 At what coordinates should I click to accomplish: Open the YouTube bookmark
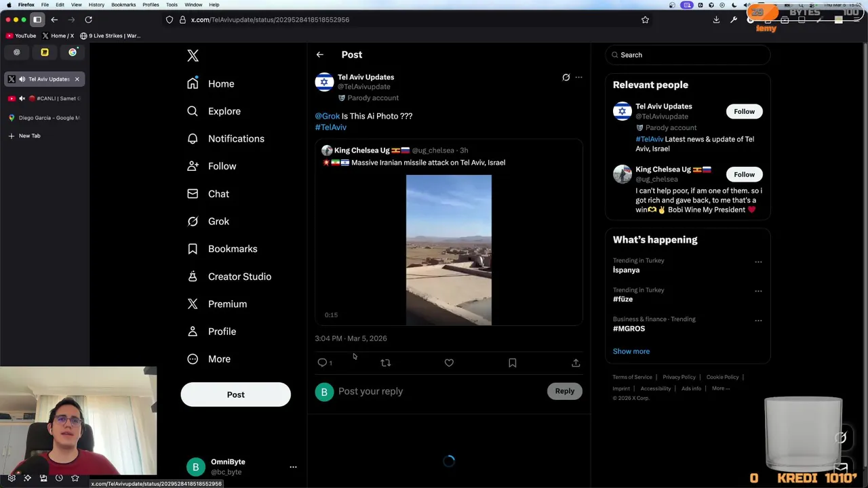tap(21, 35)
